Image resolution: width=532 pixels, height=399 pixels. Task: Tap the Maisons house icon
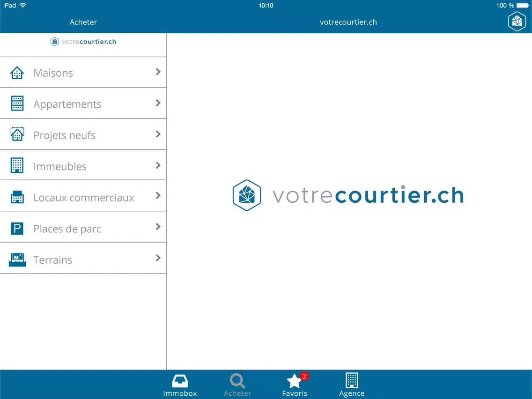(x=17, y=73)
